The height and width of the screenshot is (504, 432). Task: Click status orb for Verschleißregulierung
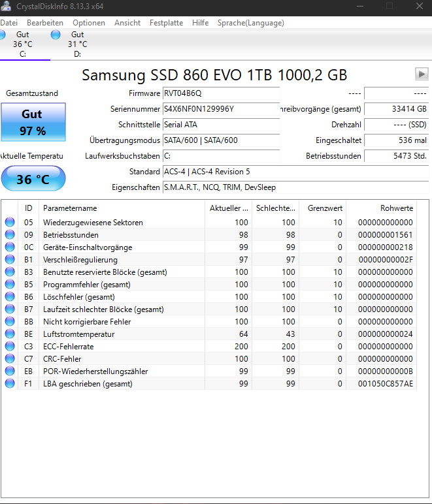(10, 259)
